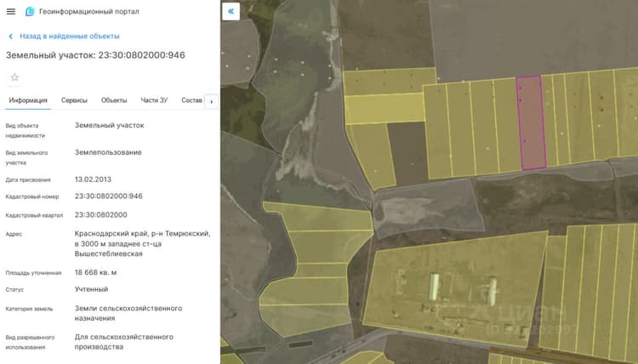
Task: Select cadastral quarter value 23:30:0802000
Action: point(101,214)
